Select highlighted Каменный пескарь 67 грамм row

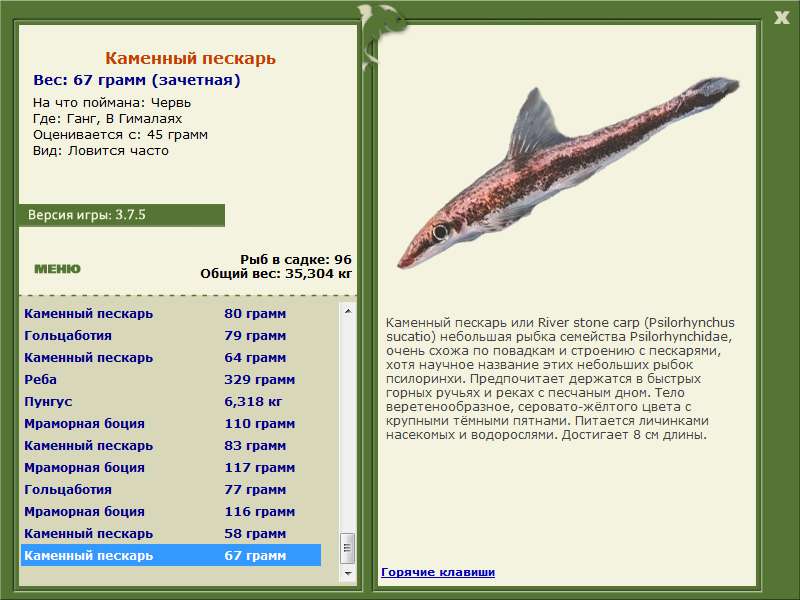pyautogui.click(x=171, y=555)
